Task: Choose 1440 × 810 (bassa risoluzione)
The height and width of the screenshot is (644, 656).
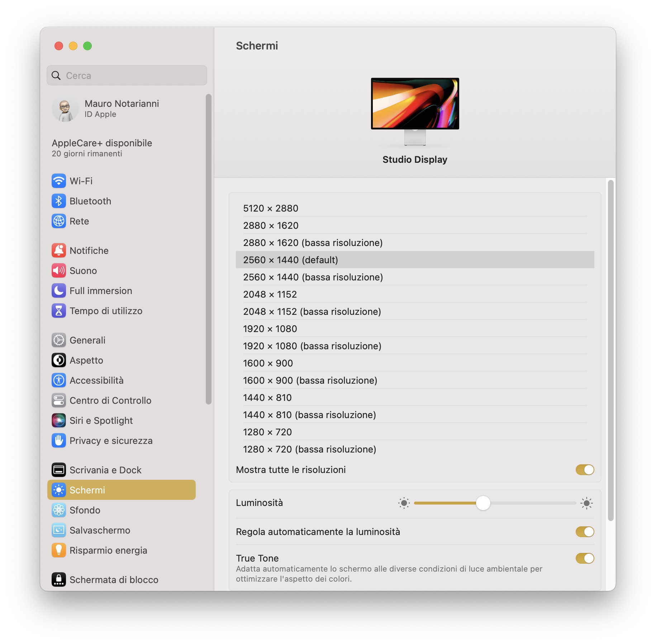Action: (x=415, y=415)
